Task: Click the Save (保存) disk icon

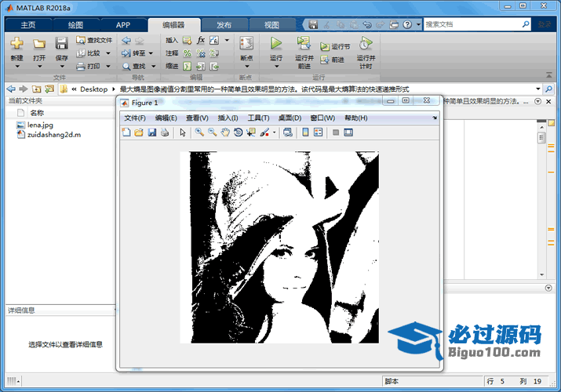Action: tap(61, 43)
